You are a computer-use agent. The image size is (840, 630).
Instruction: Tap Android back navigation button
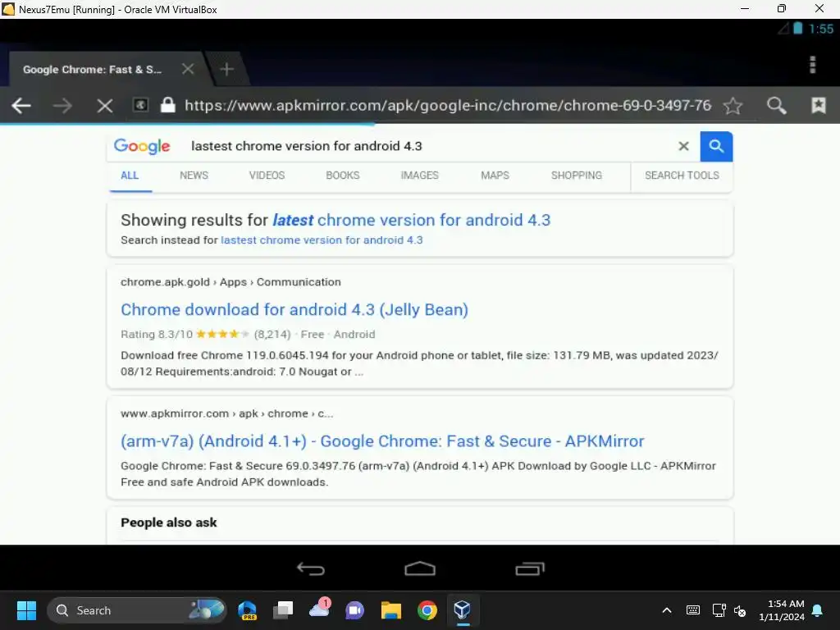pyautogui.click(x=311, y=568)
